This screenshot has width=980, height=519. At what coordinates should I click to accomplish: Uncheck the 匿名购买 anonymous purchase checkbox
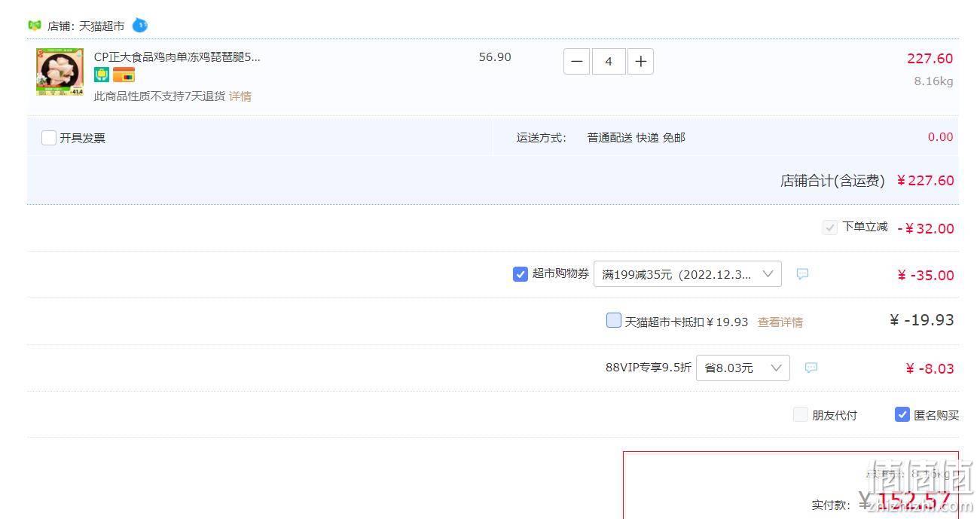coord(902,414)
